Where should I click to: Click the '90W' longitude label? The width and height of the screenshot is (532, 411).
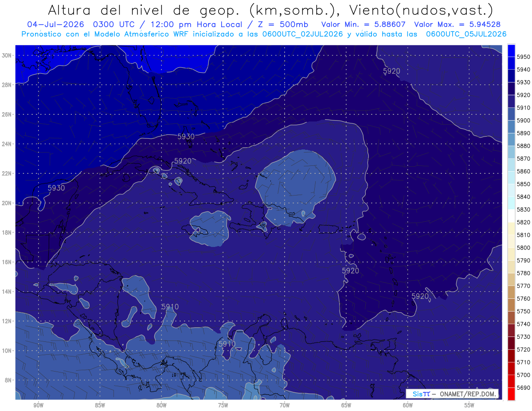pyautogui.click(x=38, y=405)
